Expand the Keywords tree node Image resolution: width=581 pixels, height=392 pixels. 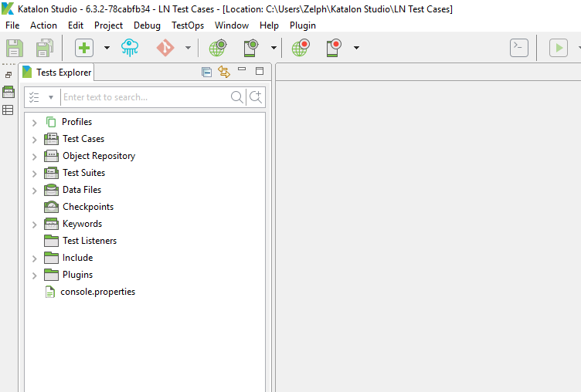tap(35, 225)
